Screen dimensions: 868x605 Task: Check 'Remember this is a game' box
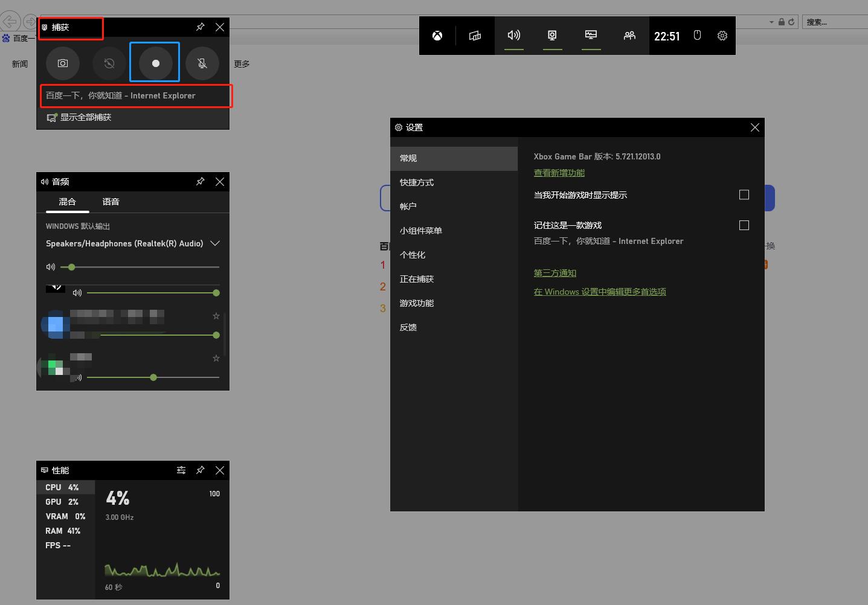[x=744, y=225]
